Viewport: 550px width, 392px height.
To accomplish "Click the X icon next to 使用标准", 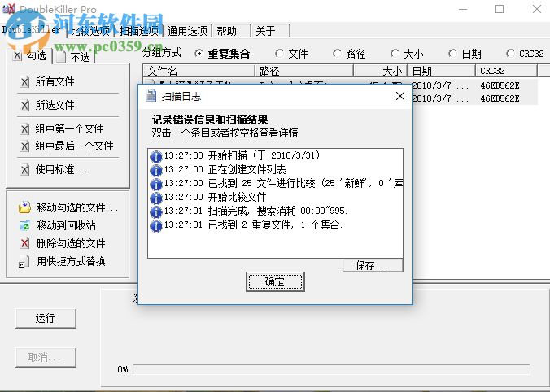I will click(24, 170).
